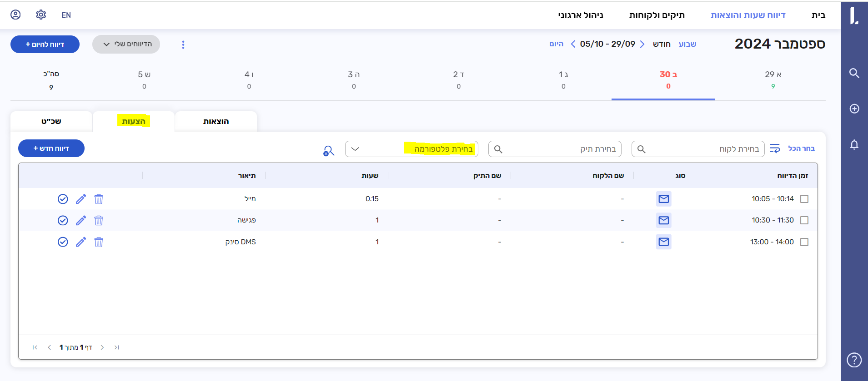
Task: Expand the הדיווחים שלי dropdown
Action: tap(126, 44)
